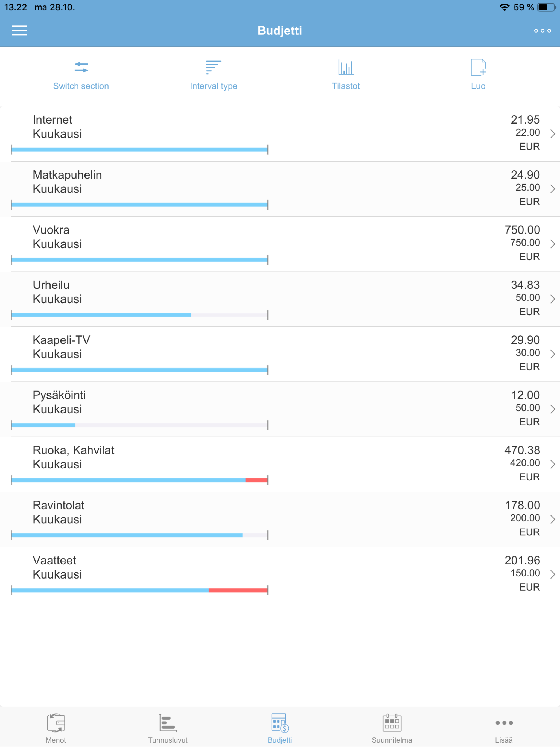560x747 pixels.
Task: Tap Kaapeli-TV amount 29.90
Action: click(525, 340)
